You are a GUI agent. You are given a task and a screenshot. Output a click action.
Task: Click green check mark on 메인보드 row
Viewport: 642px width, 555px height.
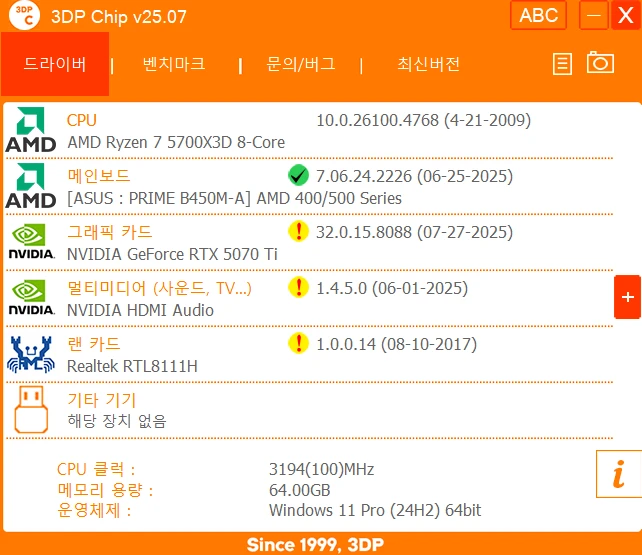pyautogui.click(x=298, y=176)
